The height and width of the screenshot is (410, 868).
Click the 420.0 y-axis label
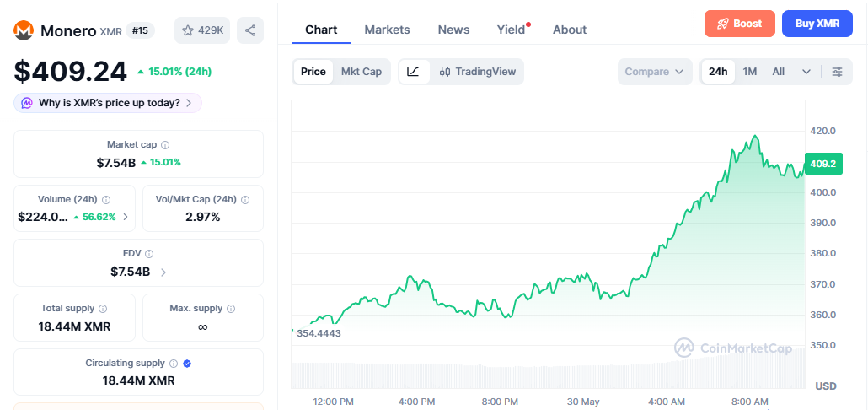[822, 131]
